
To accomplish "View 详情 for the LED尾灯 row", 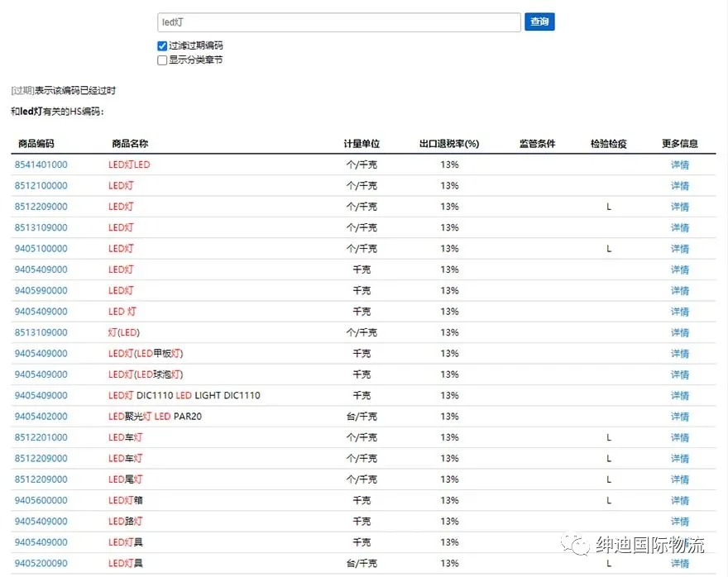I will click(x=679, y=479).
